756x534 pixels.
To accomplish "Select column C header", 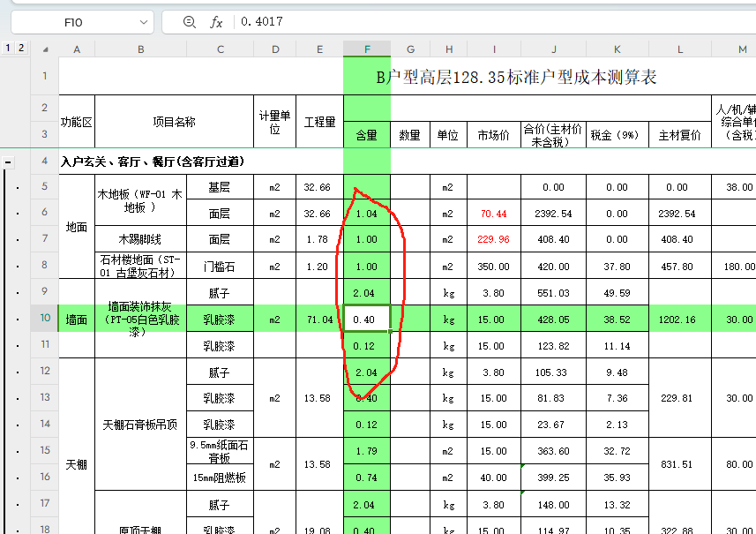I will [x=221, y=49].
